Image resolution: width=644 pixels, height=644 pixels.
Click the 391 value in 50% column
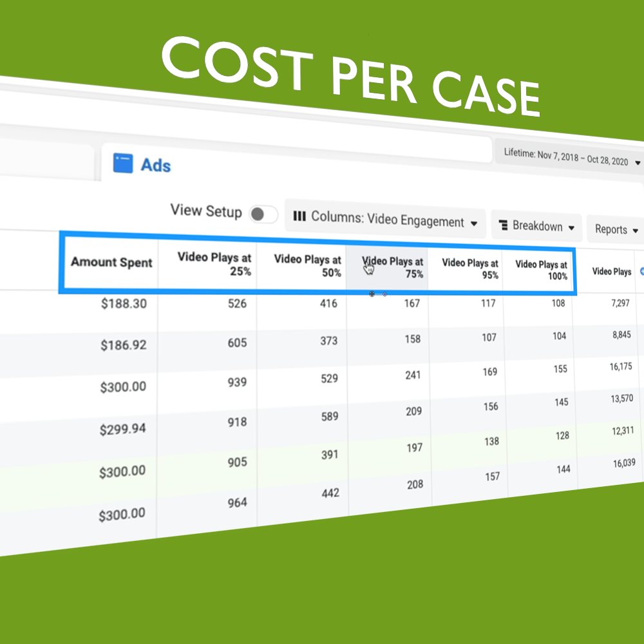(x=330, y=455)
